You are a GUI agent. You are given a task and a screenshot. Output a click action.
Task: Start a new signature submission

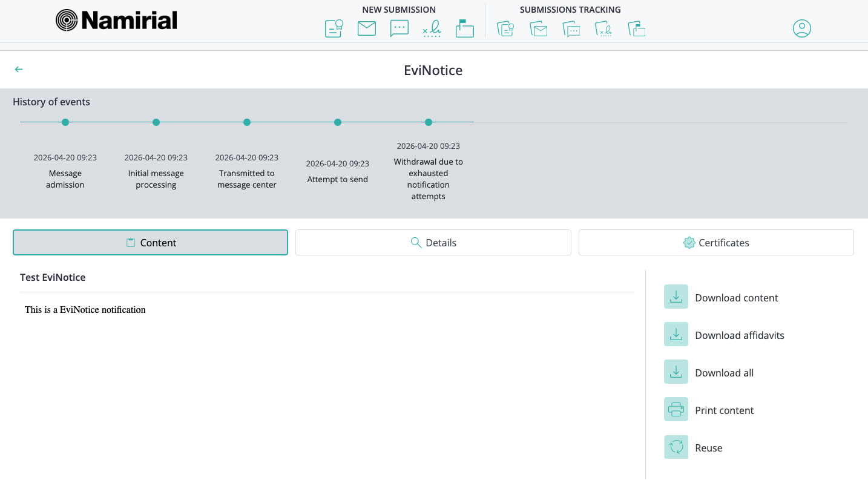tap(432, 28)
